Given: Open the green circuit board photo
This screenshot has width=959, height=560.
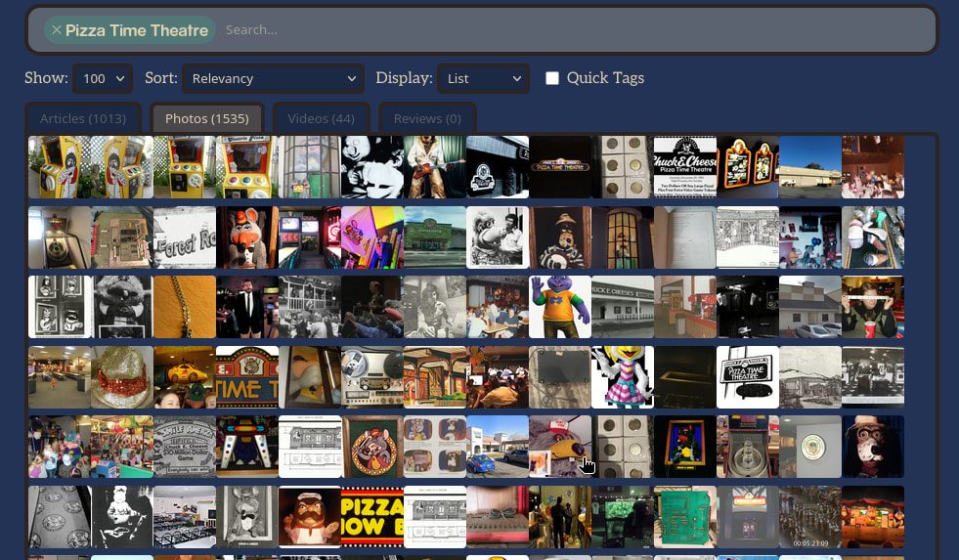Looking at the screenshot, I should point(685,518).
